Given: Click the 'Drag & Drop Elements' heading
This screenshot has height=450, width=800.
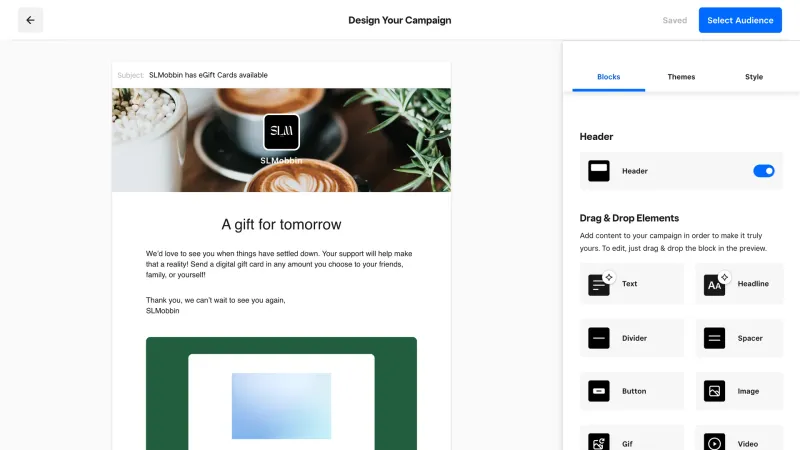Looking at the screenshot, I should (629, 218).
